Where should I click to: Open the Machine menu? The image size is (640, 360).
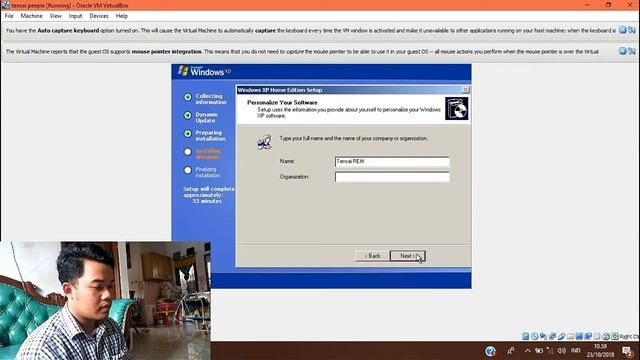(31, 16)
